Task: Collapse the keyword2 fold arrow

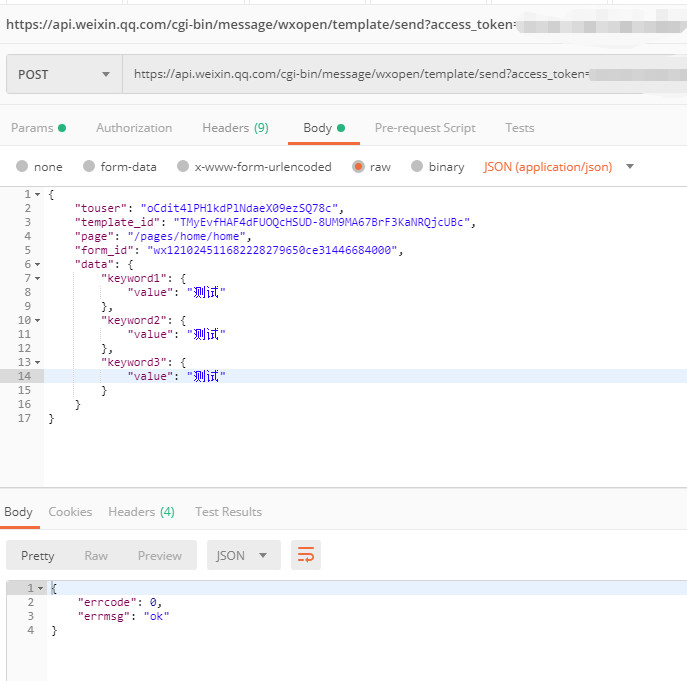Action: coord(38,320)
